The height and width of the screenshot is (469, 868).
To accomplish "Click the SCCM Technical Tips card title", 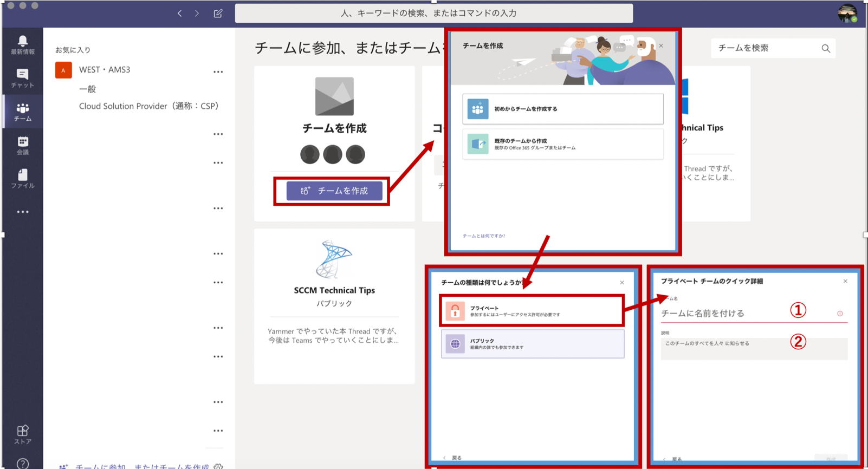I will pyautogui.click(x=334, y=290).
